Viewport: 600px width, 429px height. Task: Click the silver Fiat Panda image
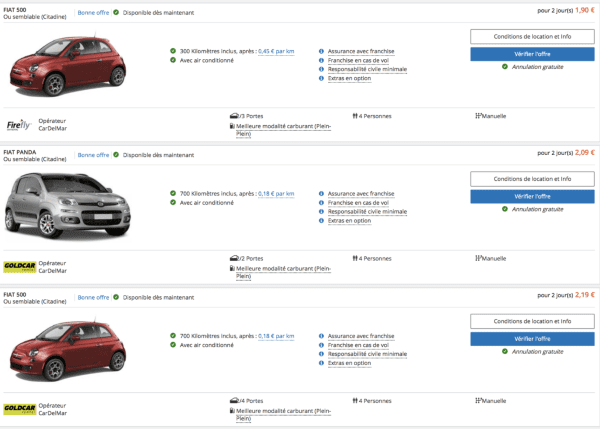(67, 206)
